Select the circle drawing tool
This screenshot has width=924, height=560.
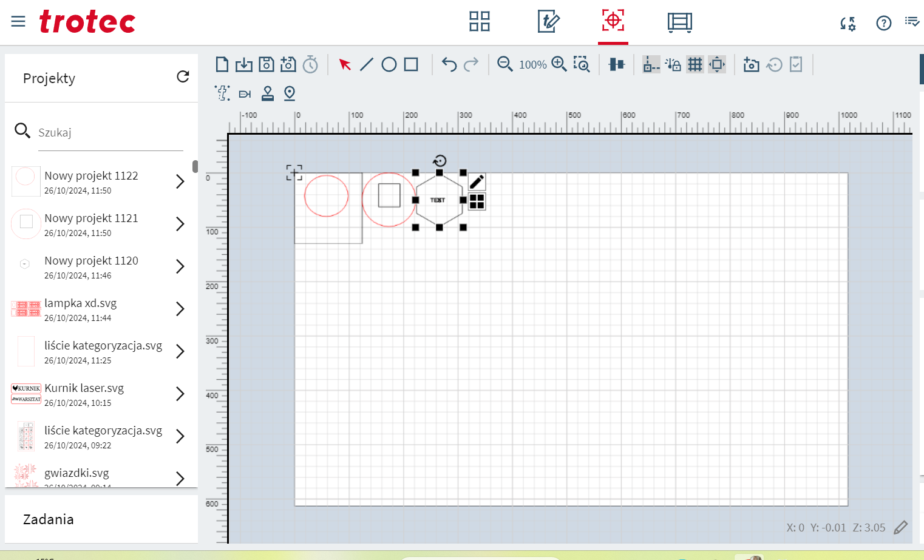389,64
